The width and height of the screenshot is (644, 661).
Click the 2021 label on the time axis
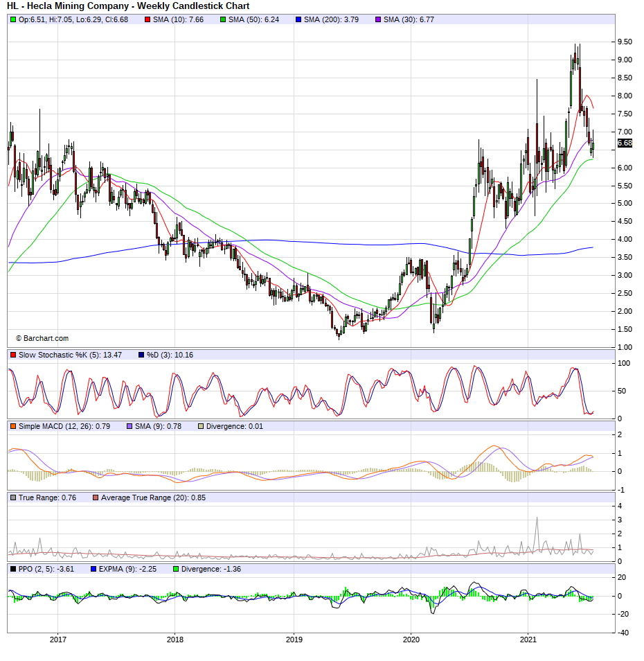(528, 640)
